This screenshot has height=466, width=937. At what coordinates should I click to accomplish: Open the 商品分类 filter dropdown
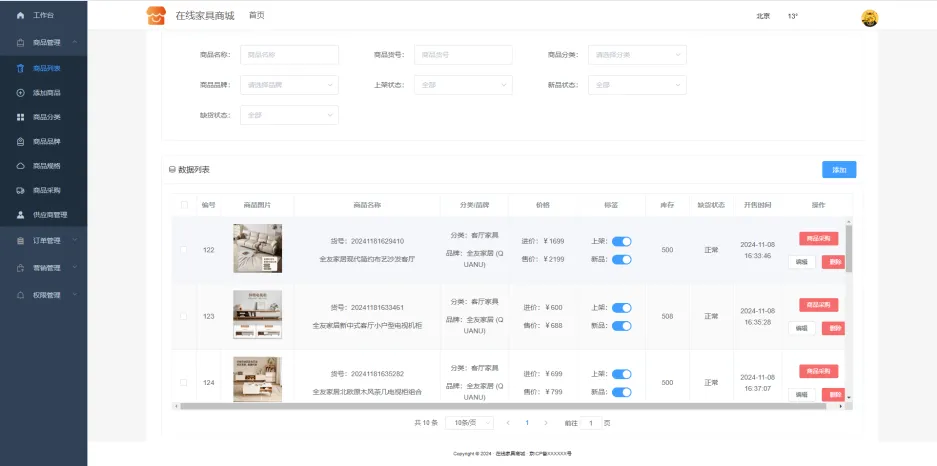click(x=637, y=55)
